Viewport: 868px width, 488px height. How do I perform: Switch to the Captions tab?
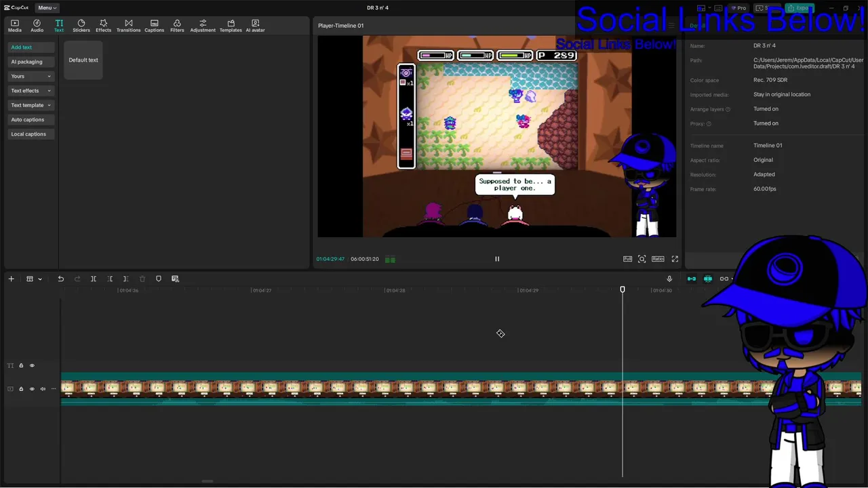154,26
